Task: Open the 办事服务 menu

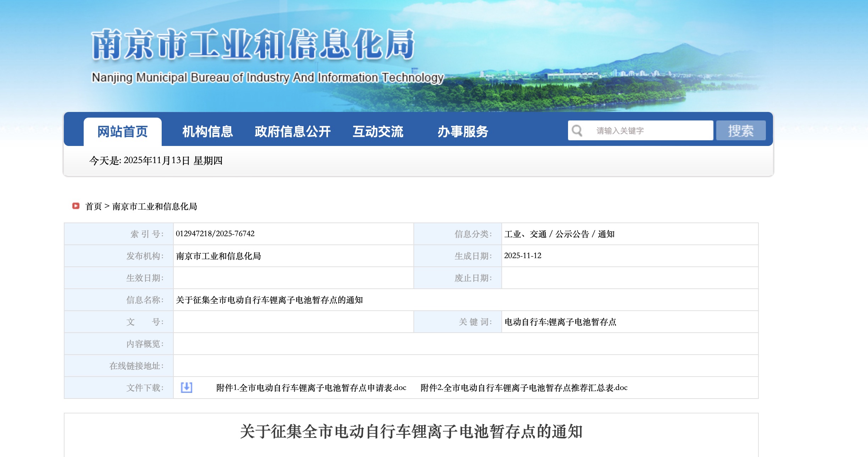Action: coord(463,131)
